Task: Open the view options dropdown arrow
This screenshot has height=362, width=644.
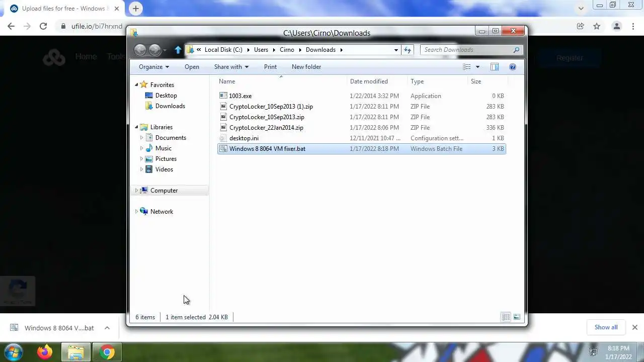Action: coord(477,67)
